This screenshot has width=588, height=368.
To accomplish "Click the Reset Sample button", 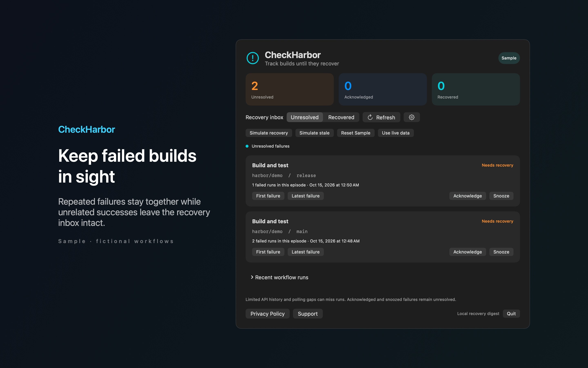I will tap(355, 133).
